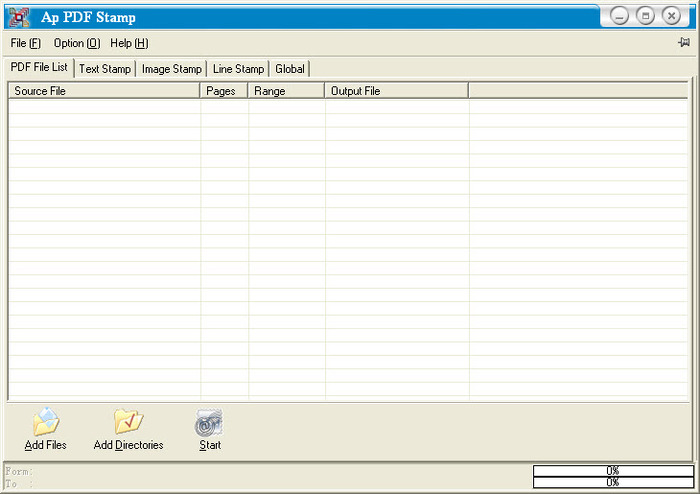Switch to the Global tab
700x494 pixels.
pyautogui.click(x=290, y=69)
